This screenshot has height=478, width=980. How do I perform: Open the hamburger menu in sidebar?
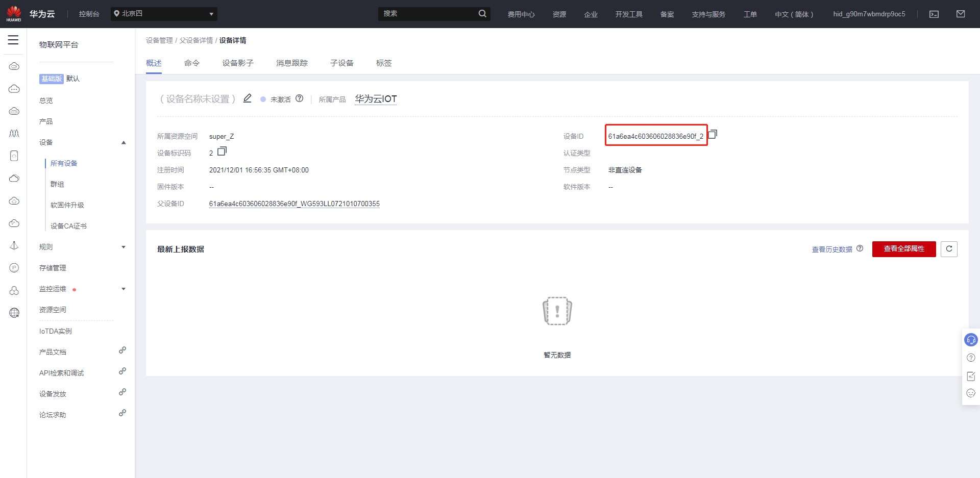tap(13, 40)
